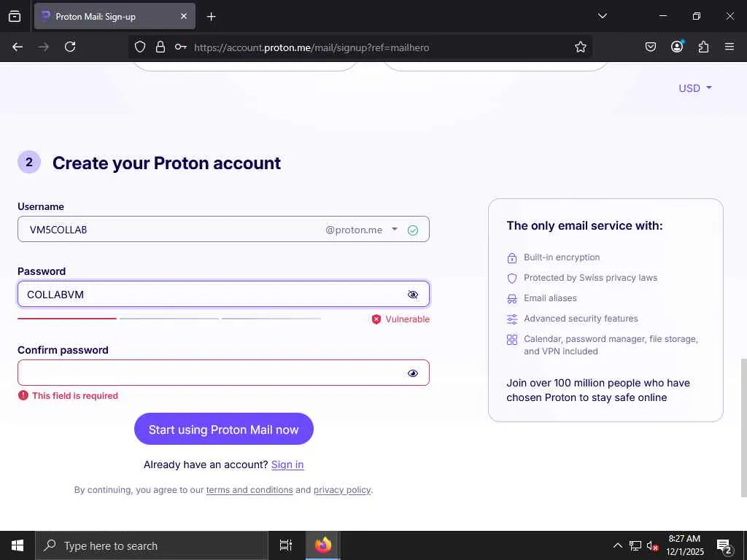Show the Confirm password field text
This screenshot has height=560, width=747.
pyautogui.click(x=413, y=373)
